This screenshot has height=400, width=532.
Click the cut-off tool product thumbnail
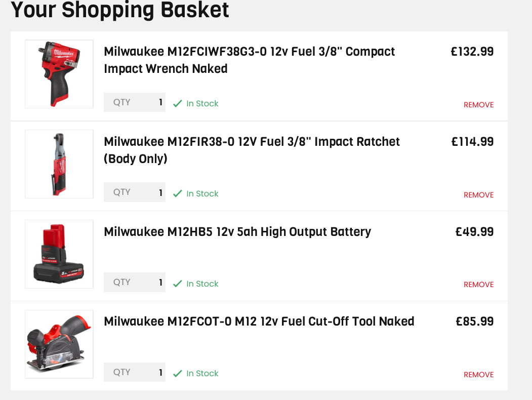(x=59, y=344)
